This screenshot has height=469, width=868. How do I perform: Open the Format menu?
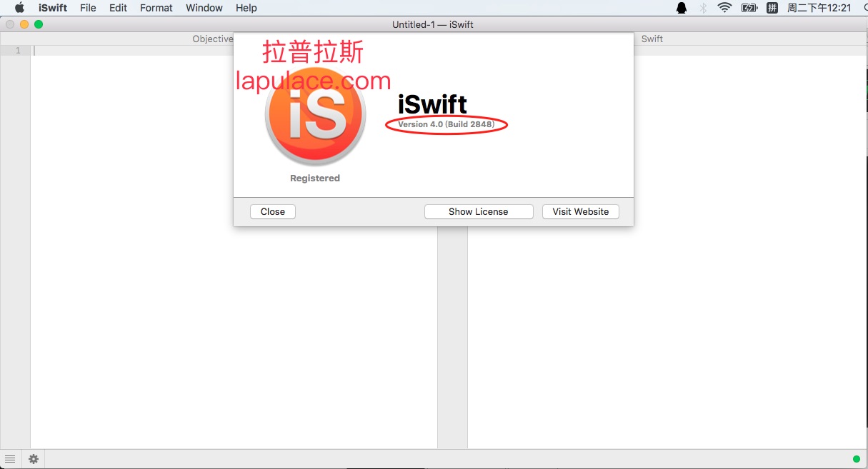[156, 8]
